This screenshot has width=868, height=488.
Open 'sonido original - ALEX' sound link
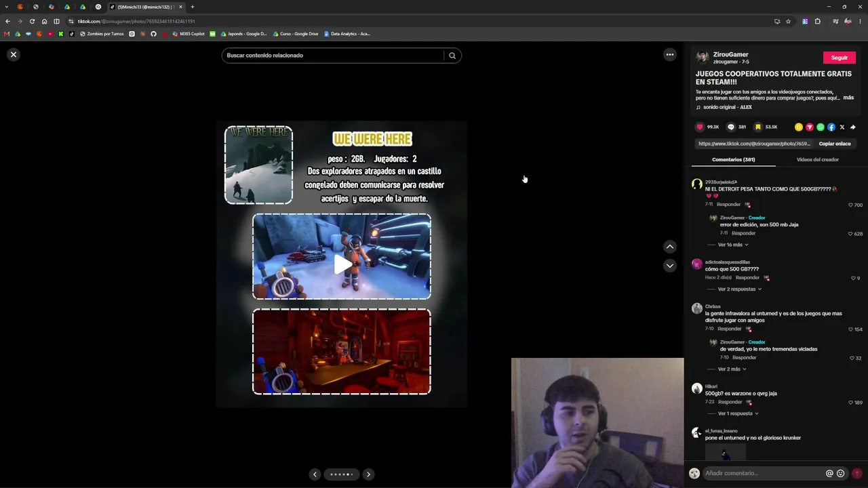[724, 107]
